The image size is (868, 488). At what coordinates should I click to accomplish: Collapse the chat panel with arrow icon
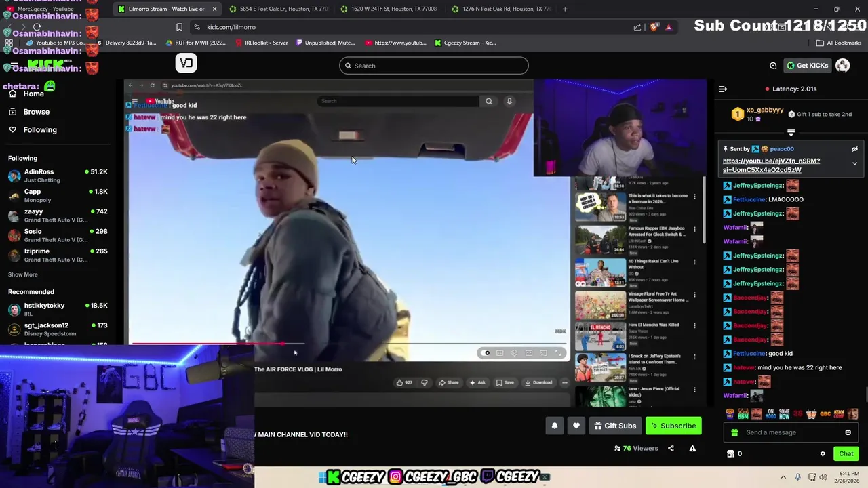tap(723, 89)
